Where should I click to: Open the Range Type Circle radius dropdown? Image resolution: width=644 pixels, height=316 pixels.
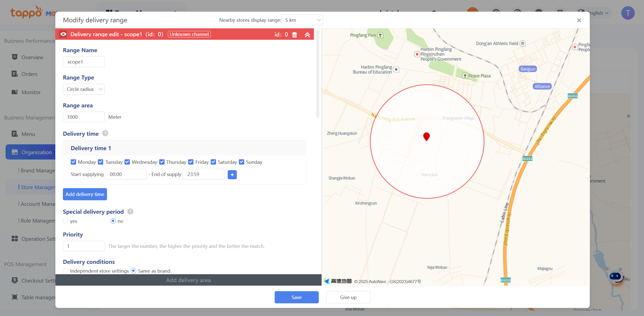[84, 89]
